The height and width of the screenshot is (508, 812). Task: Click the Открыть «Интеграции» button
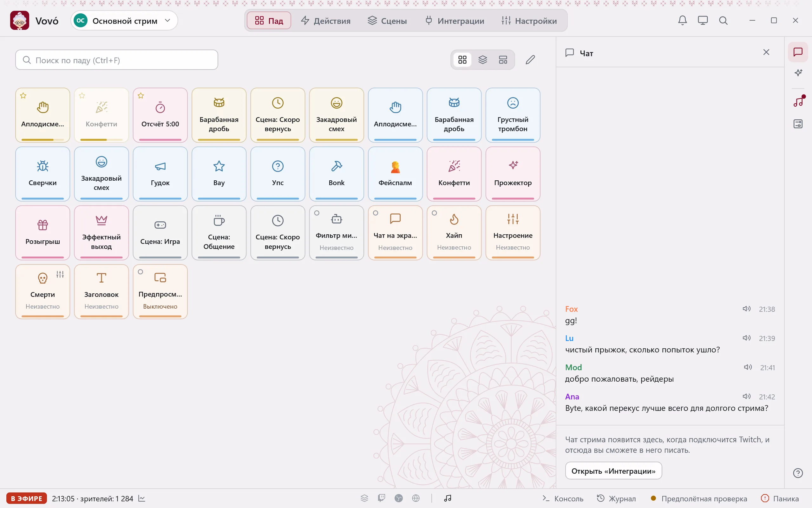click(613, 471)
